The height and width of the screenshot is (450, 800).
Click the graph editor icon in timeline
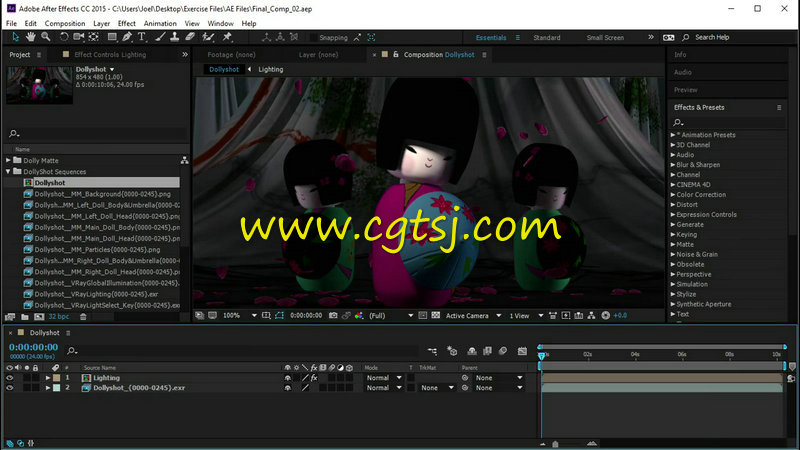(x=522, y=351)
